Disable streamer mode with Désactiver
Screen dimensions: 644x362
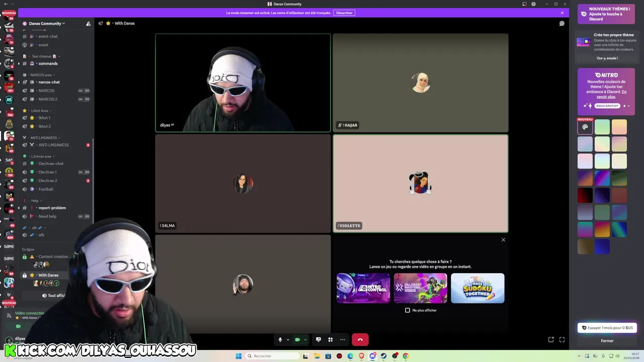coord(344,13)
